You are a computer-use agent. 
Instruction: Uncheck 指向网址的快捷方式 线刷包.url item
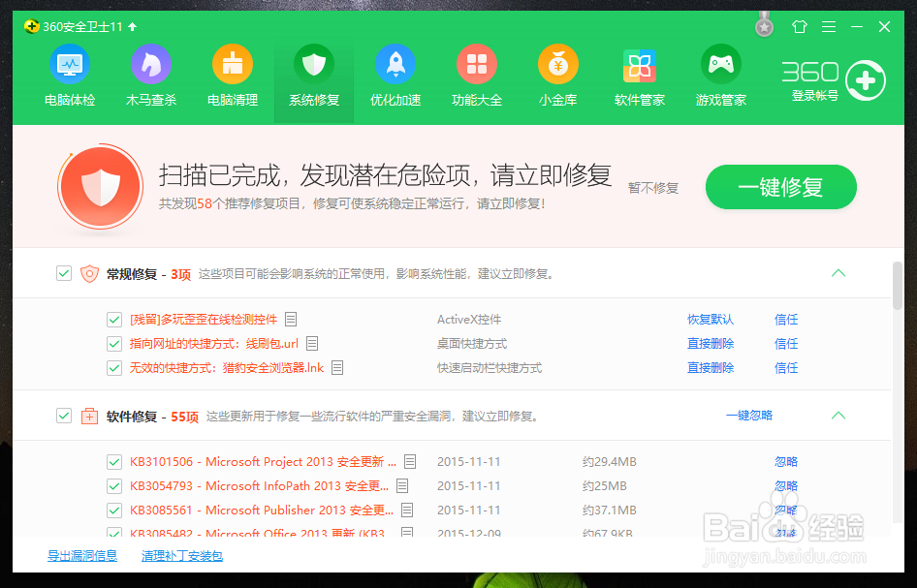point(114,344)
